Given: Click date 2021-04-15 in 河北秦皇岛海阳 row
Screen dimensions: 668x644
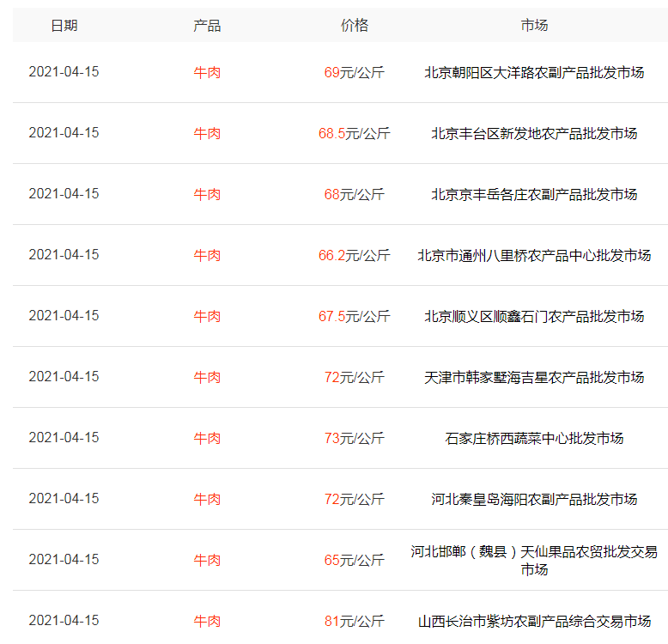Looking at the screenshot, I should (64, 498).
